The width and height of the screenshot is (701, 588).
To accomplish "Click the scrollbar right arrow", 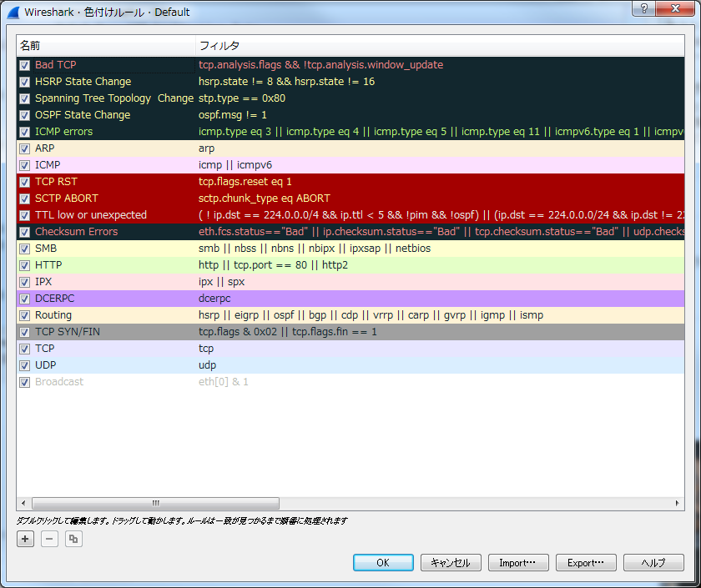I will point(678,503).
